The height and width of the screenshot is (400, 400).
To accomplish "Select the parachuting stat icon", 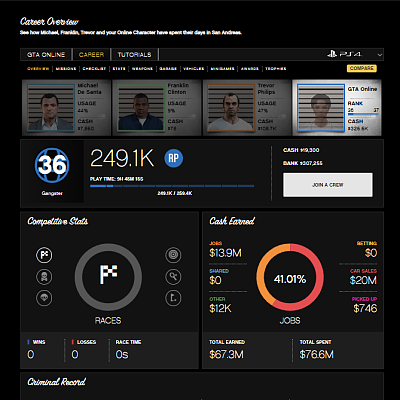I will pyautogui.click(x=44, y=298).
